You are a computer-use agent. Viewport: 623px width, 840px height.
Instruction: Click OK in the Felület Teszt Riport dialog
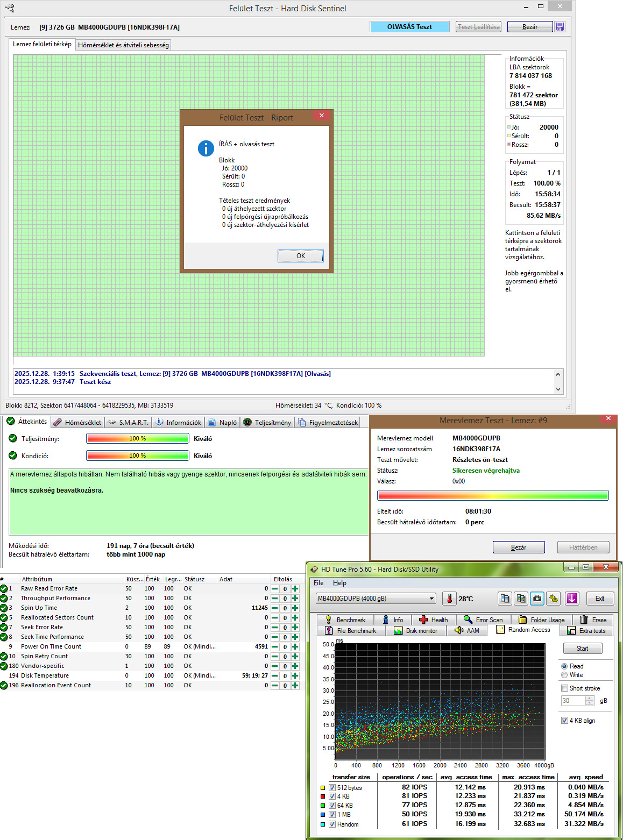(x=301, y=256)
